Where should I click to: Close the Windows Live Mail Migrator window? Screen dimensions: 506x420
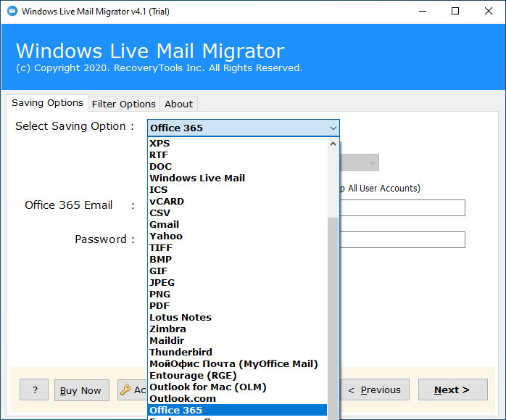(x=489, y=12)
